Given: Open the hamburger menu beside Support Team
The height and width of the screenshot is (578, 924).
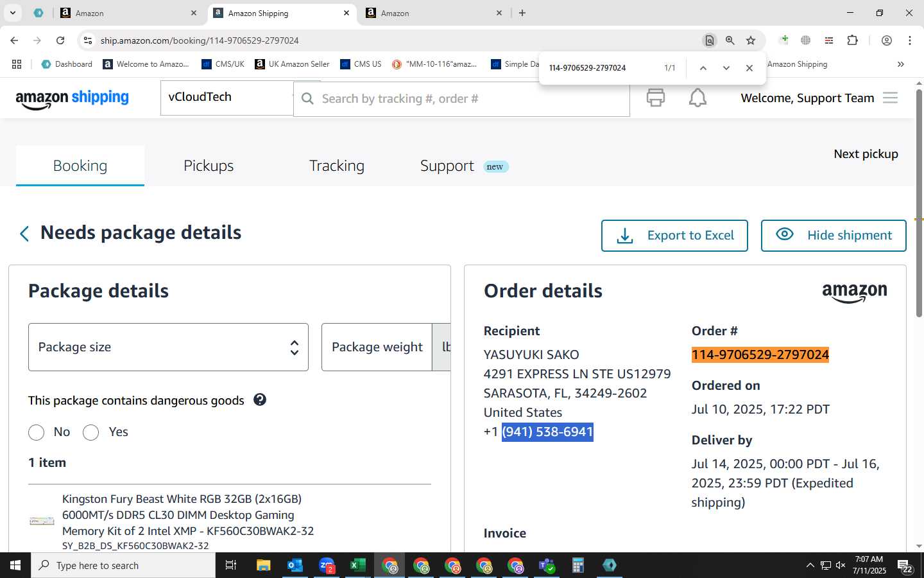Looking at the screenshot, I should (x=890, y=98).
